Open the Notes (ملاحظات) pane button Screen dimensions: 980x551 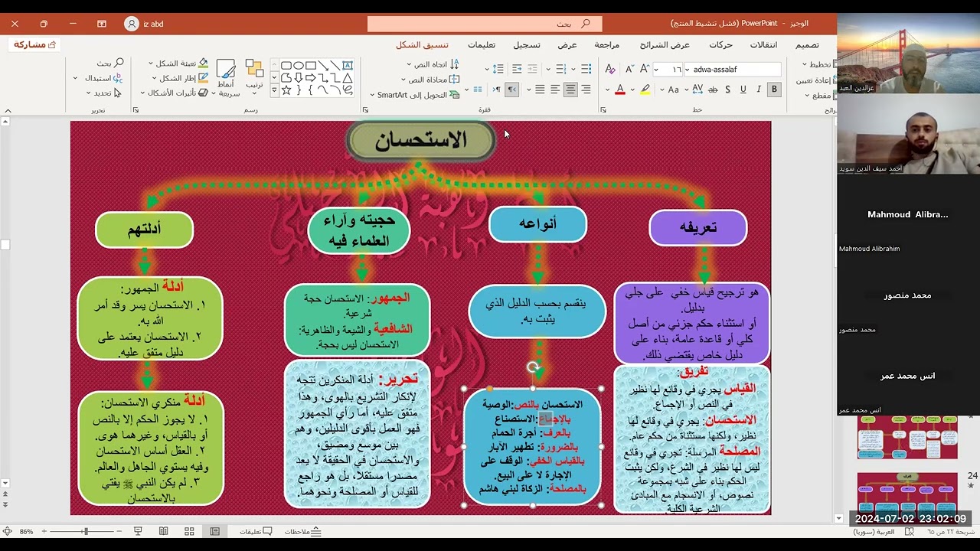(302, 531)
